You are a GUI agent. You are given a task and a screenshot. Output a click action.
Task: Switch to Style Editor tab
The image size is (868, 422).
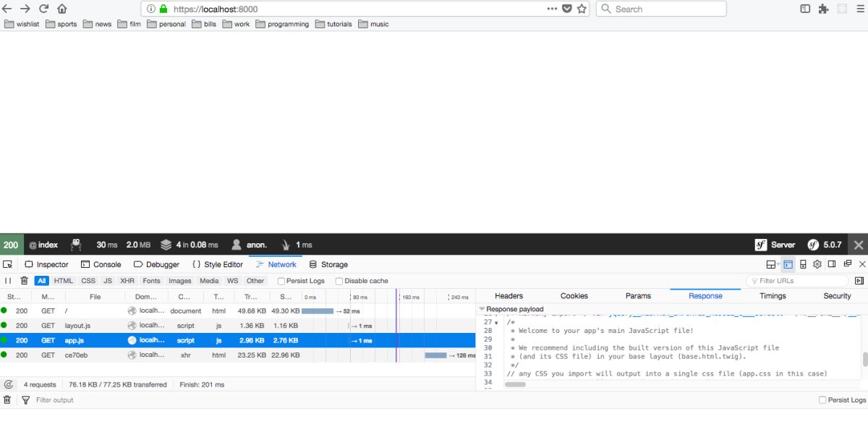pos(218,264)
